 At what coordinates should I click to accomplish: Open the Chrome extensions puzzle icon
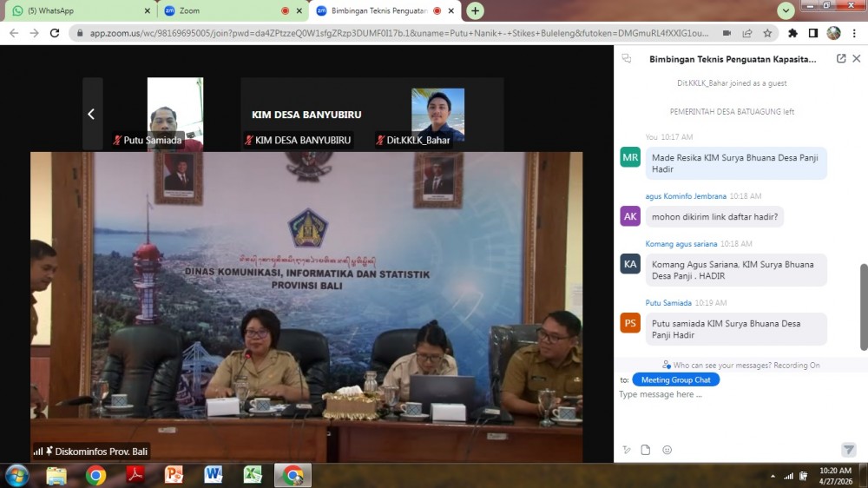[x=792, y=33]
